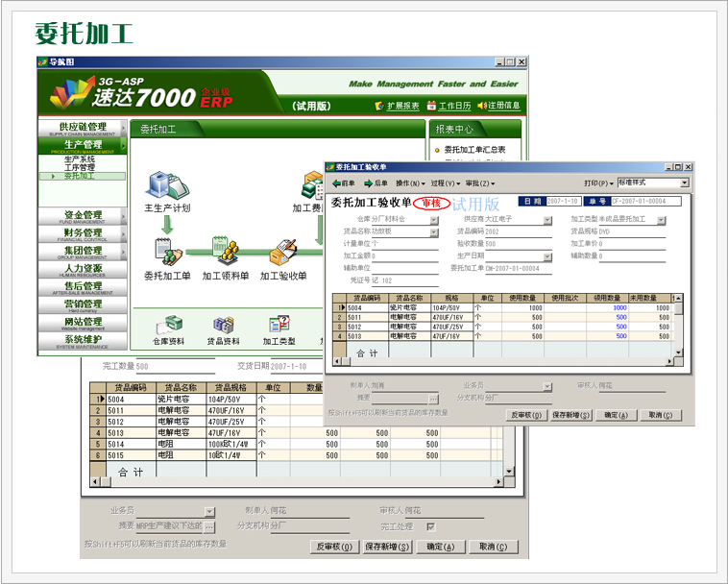Select 网站管理 sidebar module
728x584 pixels.
pos(83,323)
